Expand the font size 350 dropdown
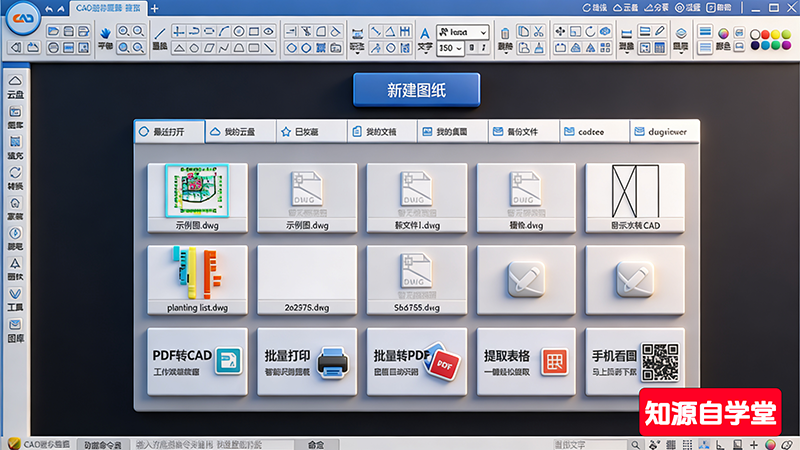The image size is (800, 450). coord(459,48)
